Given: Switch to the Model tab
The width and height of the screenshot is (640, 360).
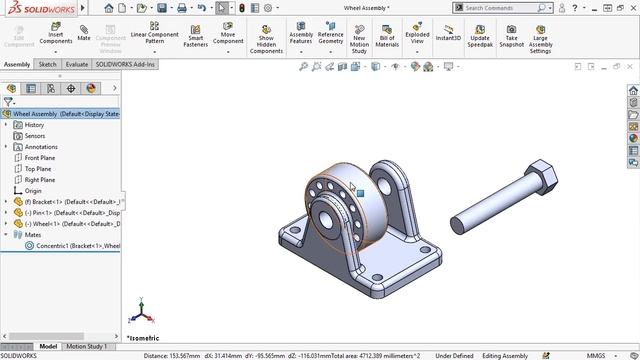Looking at the screenshot, I should [x=48, y=347].
